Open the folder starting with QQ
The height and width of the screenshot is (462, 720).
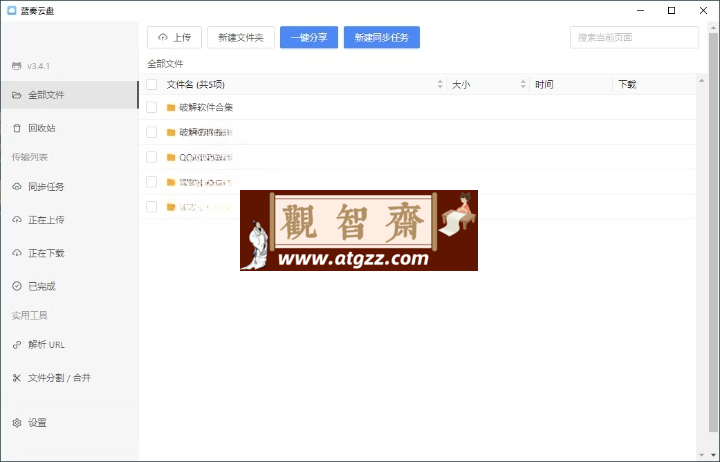(206, 157)
